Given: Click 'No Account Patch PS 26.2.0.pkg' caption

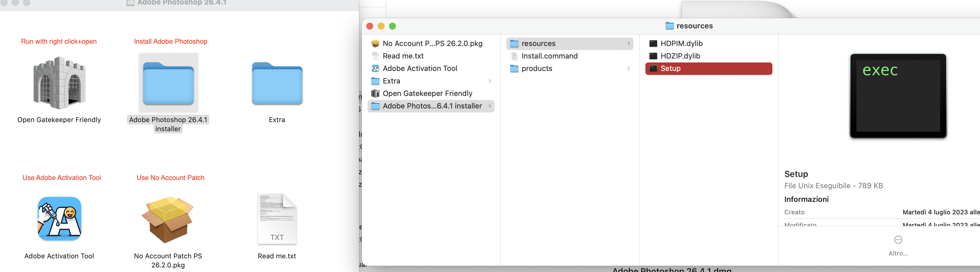Looking at the screenshot, I should point(168,261).
